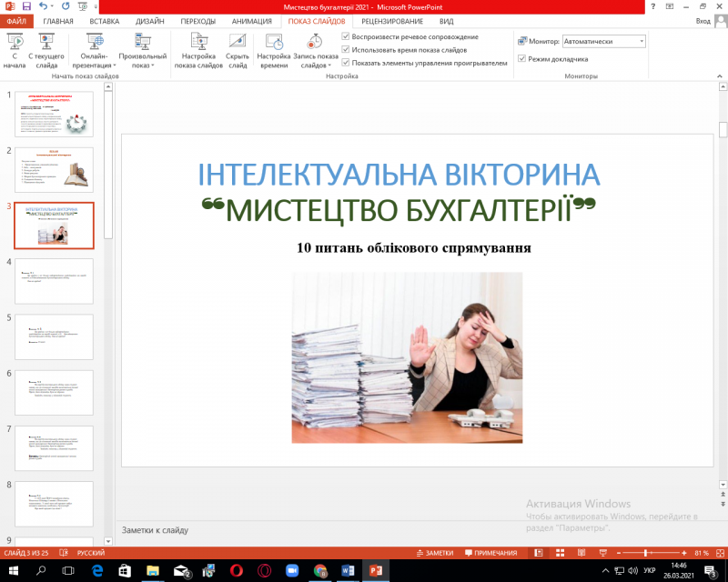
Task: Open ribbon display options
Action: click(x=670, y=6)
